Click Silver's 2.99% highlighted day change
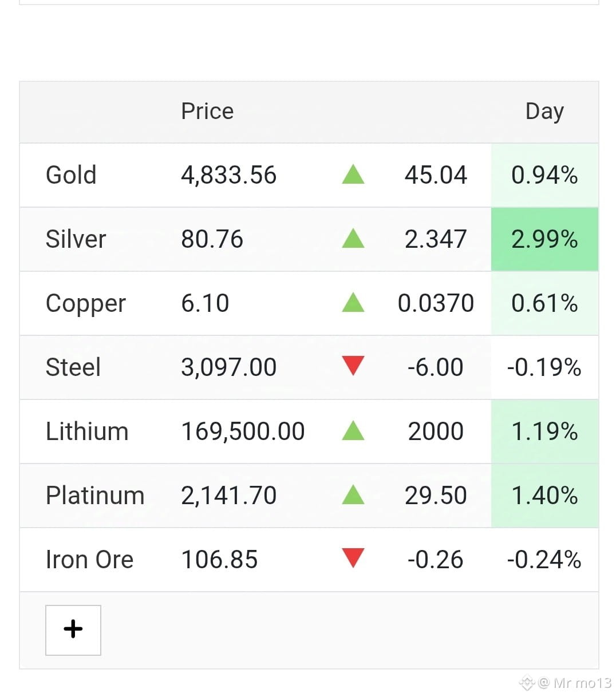Viewport: 616px width, 697px height. click(x=544, y=239)
